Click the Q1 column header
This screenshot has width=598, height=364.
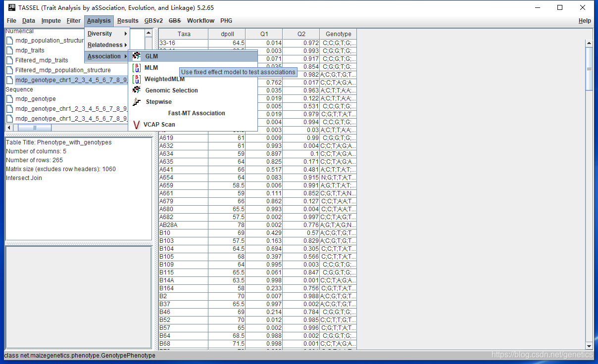tap(264, 34)
